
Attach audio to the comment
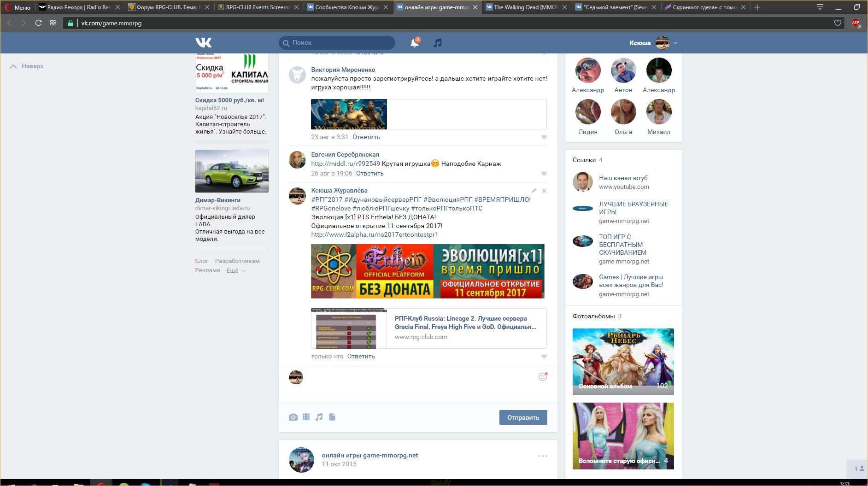(x=319, y=417)
